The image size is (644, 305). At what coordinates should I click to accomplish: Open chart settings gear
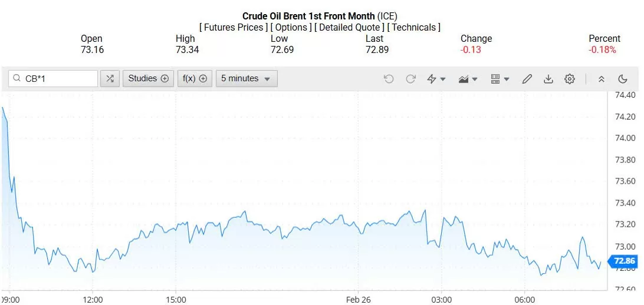570,79
